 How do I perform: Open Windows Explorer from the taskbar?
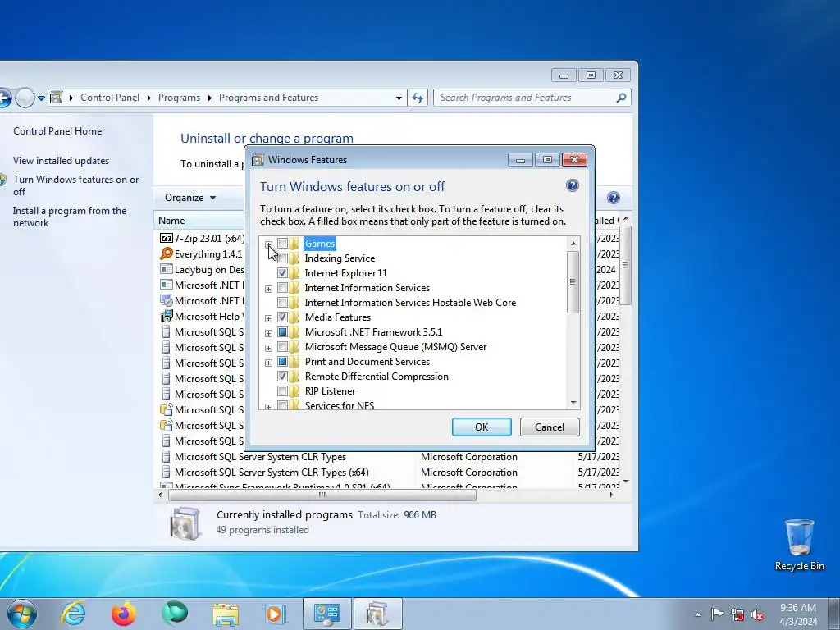(226, 614)
